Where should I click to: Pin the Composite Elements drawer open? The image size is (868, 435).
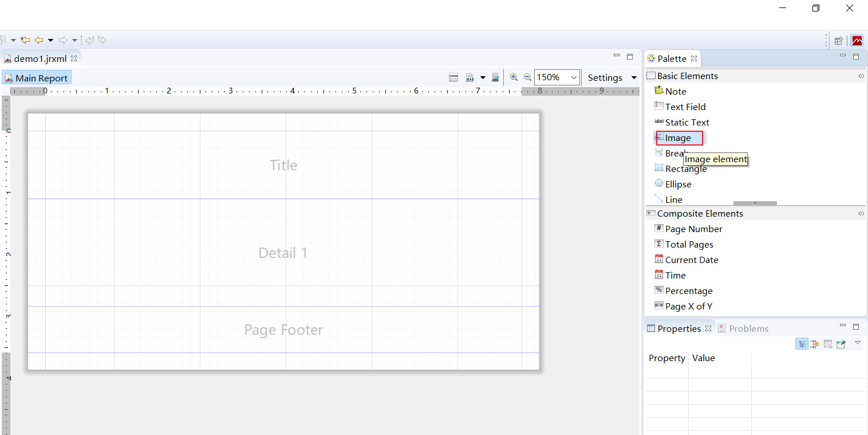(x=861, y=213)
